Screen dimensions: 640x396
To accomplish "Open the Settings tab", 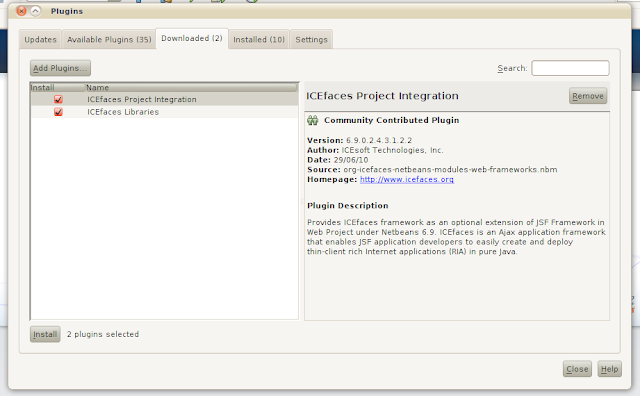I will tap(311, 40).
